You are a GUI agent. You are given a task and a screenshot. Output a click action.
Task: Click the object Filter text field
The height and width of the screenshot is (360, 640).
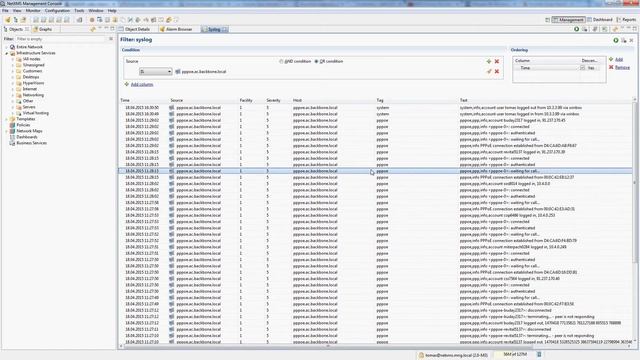click(61, 39)
